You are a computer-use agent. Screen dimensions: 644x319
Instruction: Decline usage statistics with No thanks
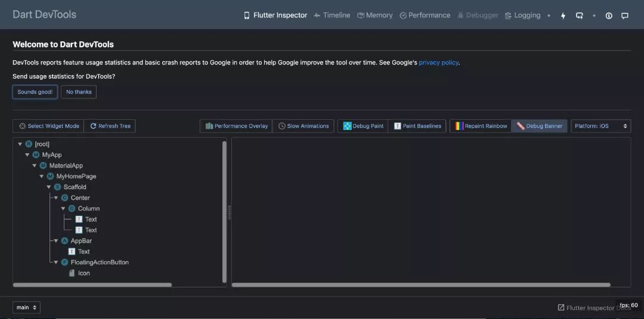(79, 92)
